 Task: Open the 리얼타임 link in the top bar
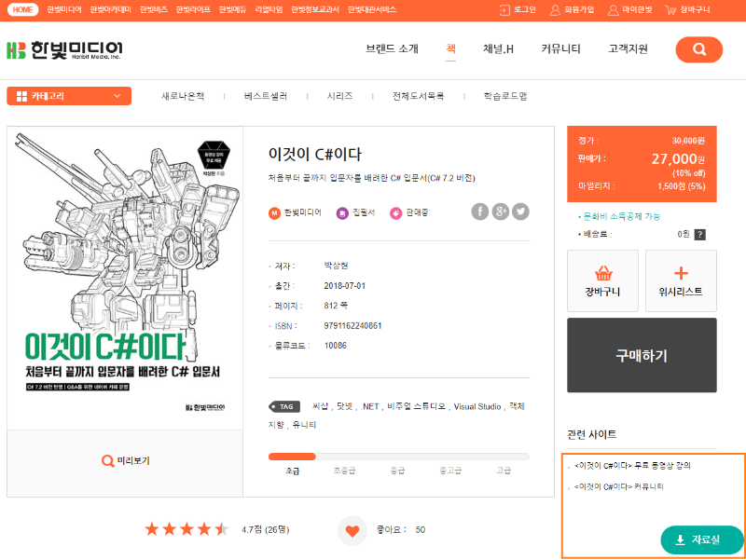[269, 9]
